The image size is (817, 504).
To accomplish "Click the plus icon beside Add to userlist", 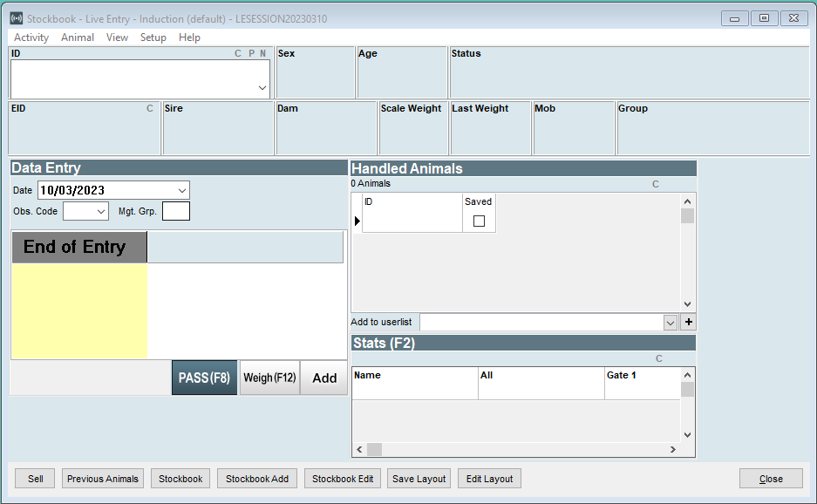I will point(688,322).
